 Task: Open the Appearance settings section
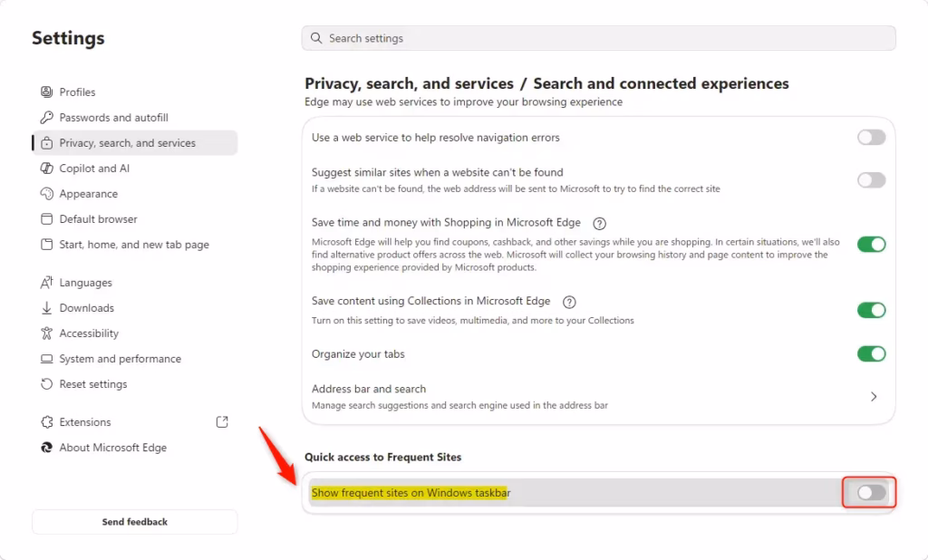[x=135, y=194]
